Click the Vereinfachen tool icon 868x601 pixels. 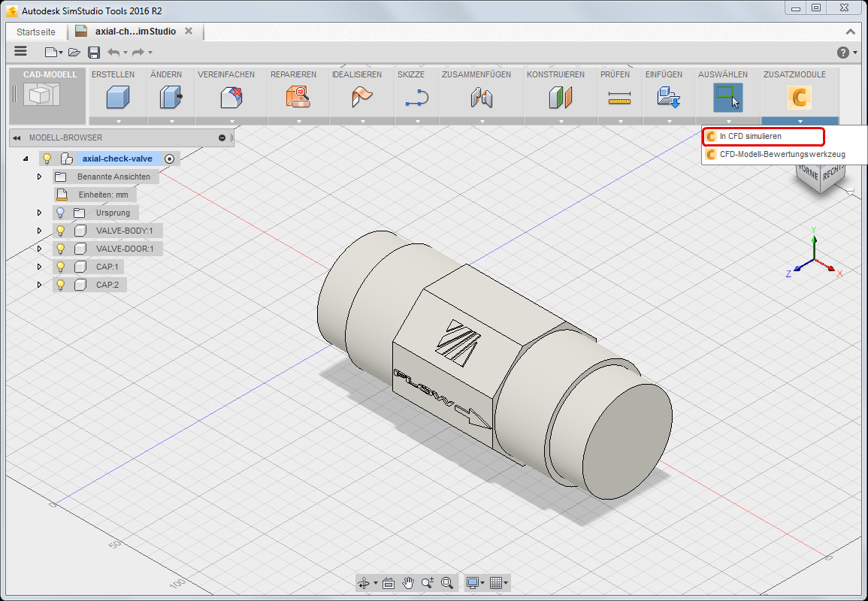(230, 97)
